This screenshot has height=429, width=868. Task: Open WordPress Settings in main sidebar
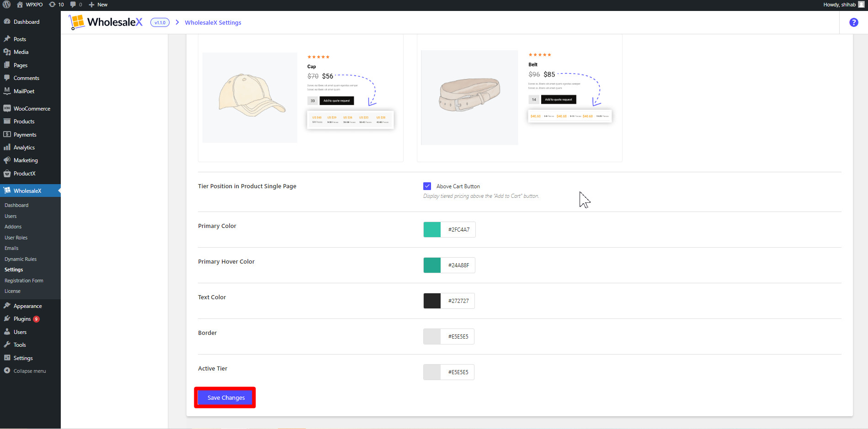[23, 358]
